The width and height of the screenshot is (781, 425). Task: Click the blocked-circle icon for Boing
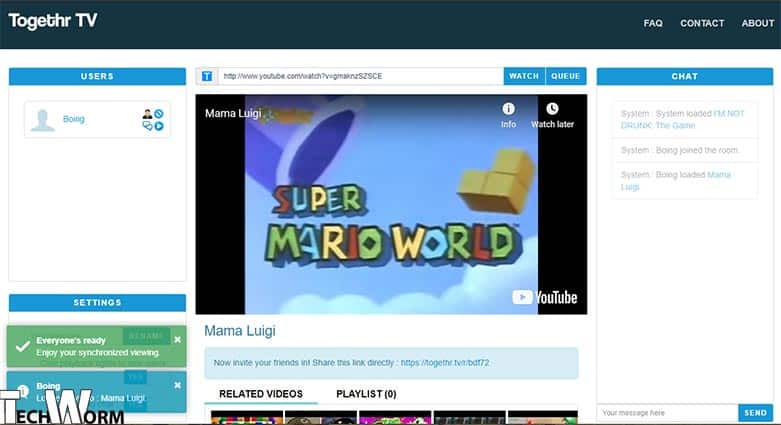[x=159, y=114]
